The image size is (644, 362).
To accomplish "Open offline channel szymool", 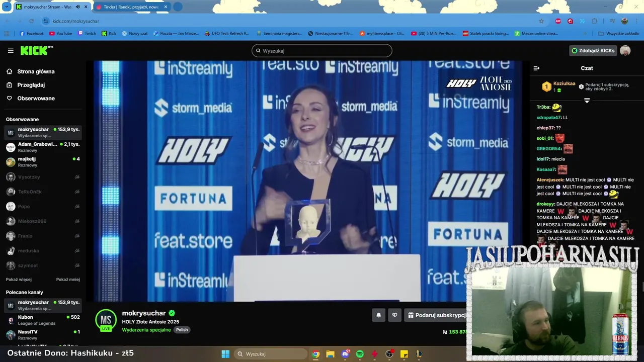I will [x=43, y=265].
